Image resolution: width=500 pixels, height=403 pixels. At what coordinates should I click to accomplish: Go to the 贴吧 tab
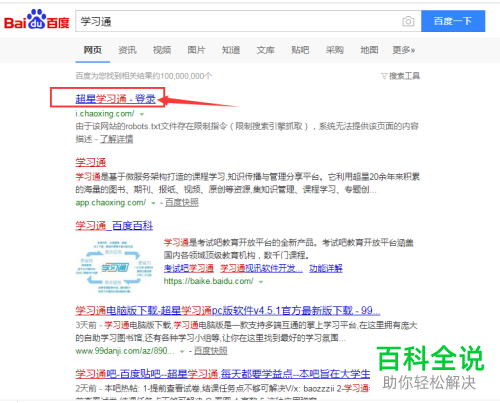coord(300,50)
